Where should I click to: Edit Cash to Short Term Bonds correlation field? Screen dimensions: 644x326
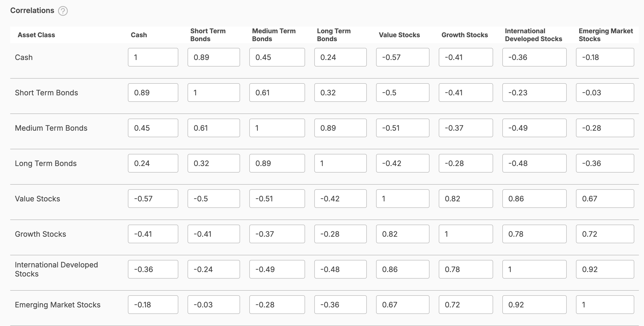point(214,57)
